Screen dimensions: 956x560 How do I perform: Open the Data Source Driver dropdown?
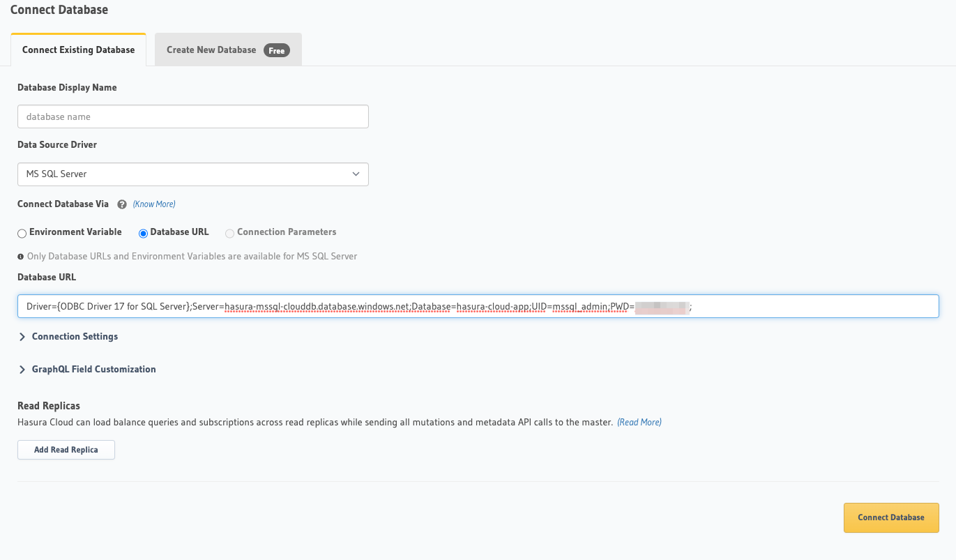click(193, 174)
